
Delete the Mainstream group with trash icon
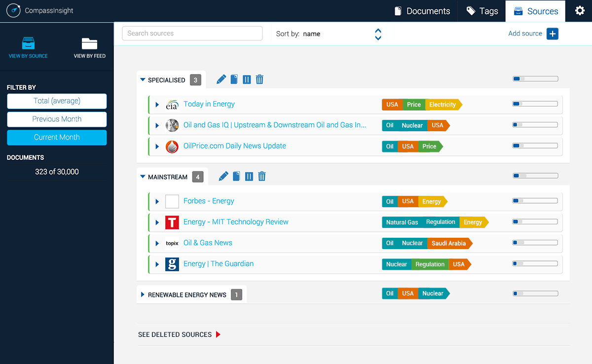[262, 177]
